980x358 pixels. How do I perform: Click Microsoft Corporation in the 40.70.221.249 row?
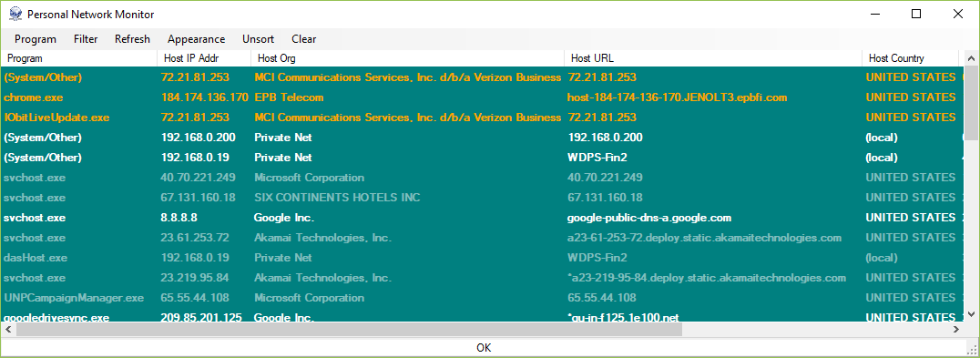click(310, 178)
